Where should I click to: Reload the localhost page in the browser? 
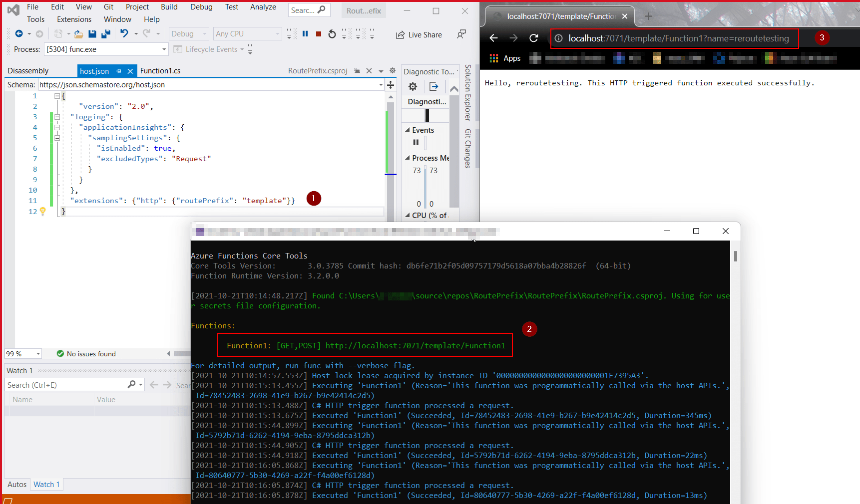(x=533, y=38)
